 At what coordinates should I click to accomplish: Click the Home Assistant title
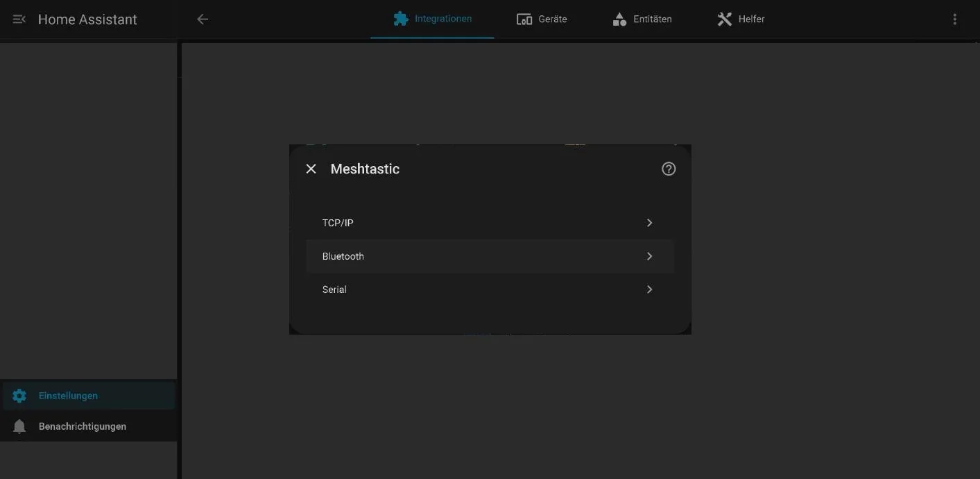coord(87,19)
